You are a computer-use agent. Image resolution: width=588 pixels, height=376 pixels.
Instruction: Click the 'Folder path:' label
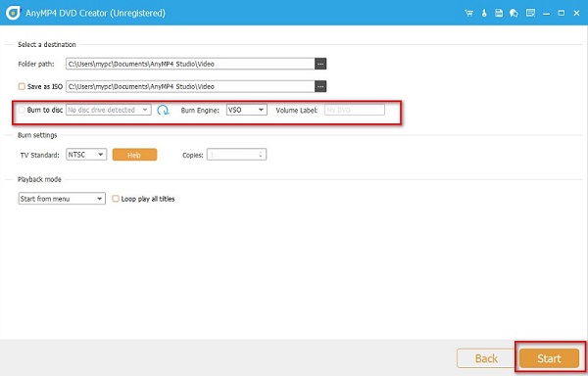tap(36, 64)
